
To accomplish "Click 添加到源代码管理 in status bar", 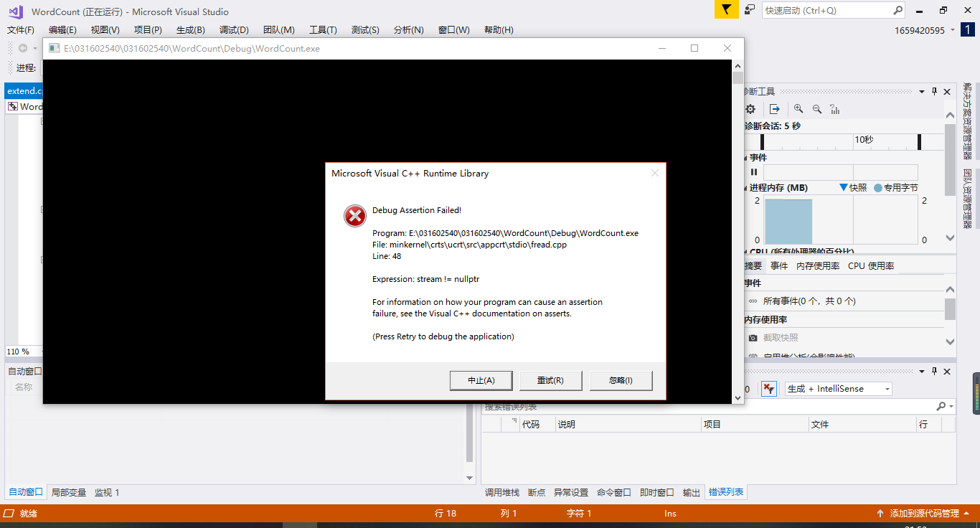I will click(x=924, y=514).
